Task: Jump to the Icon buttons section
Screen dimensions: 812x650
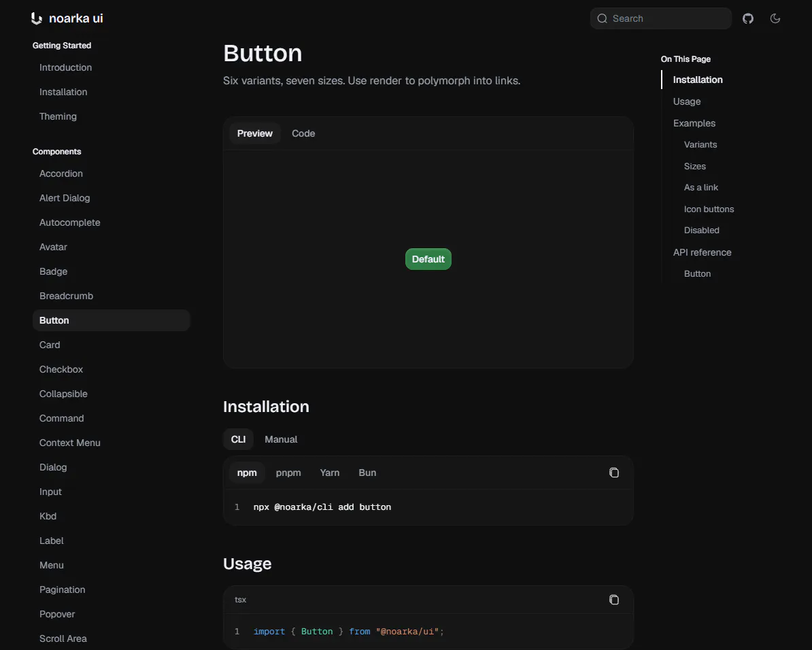Action: [709, 209]
